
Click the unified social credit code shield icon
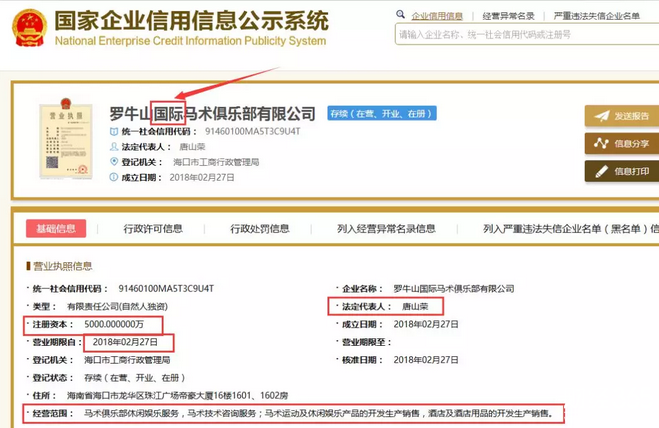(x=113, y=132)
